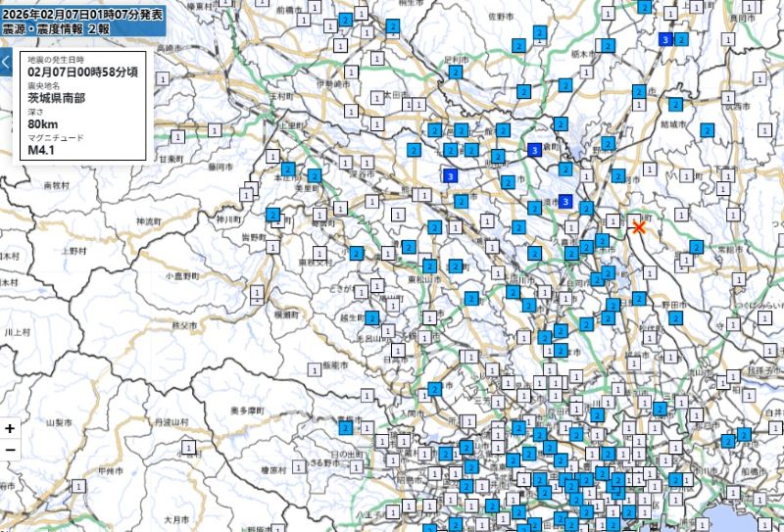
Task: Select intensity 2 marker left of 常総市
Action: tap(697, 247)
